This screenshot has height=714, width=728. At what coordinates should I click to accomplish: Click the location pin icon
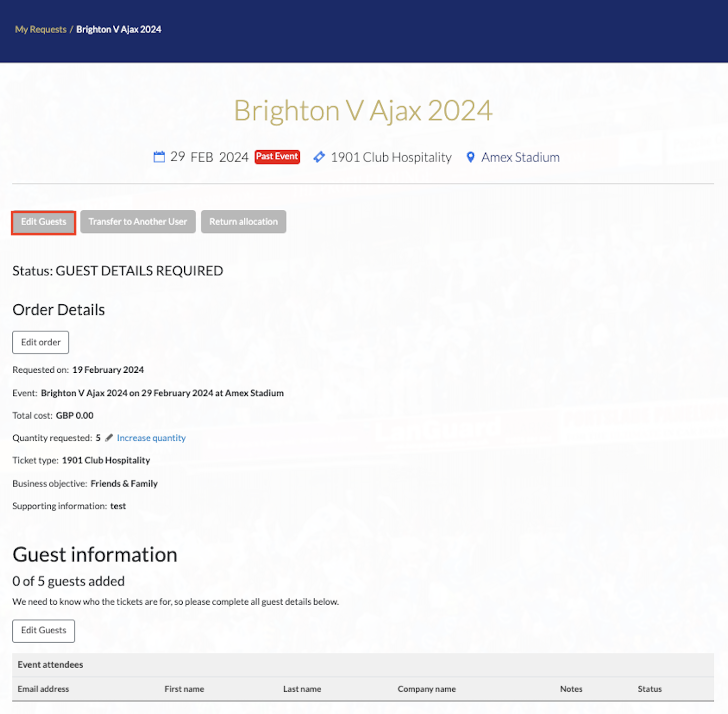(470, 157)
